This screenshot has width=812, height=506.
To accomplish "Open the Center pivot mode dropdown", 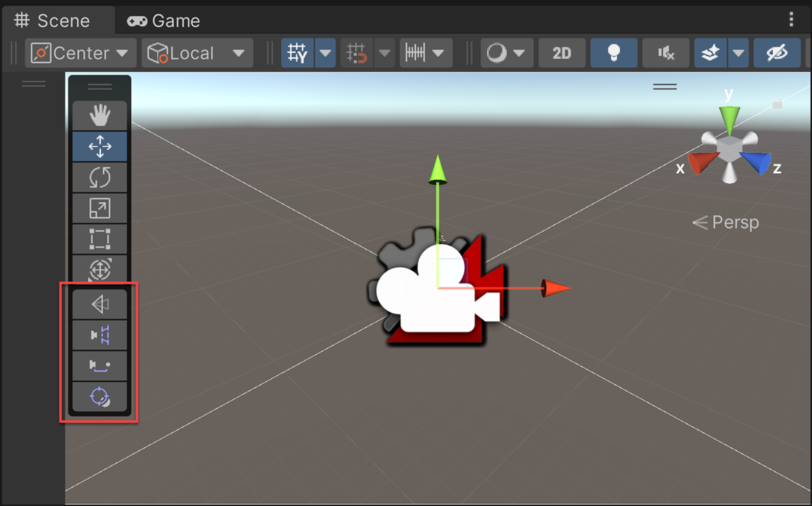I will (81, 53).
